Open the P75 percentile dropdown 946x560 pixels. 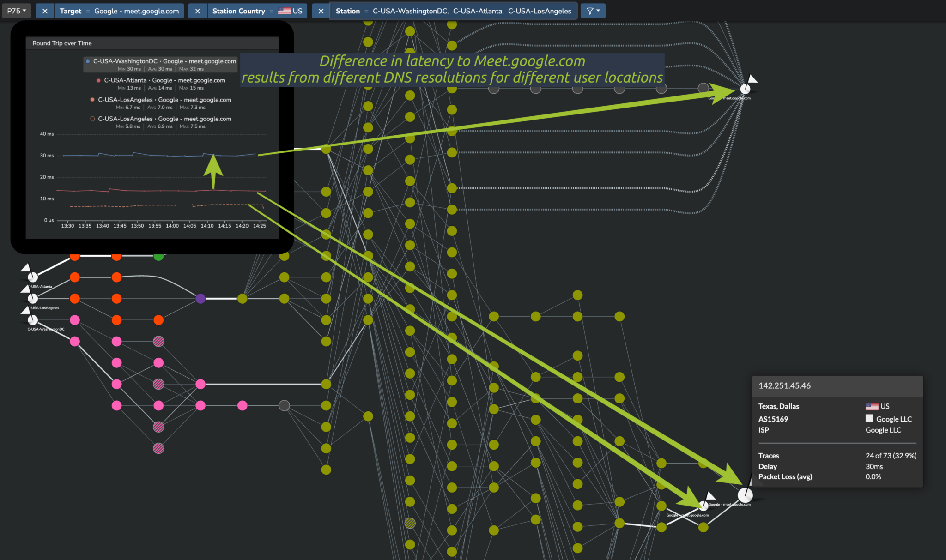(x=17, y=11)
